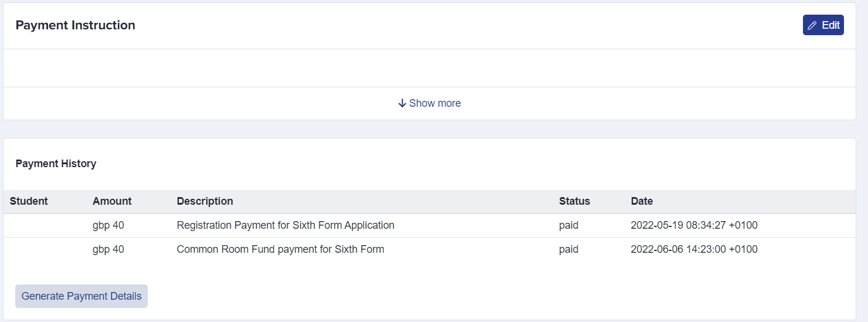The image size is (868, 322).
Task: Click the Payment History heading
Action: [x=56, y=164]
